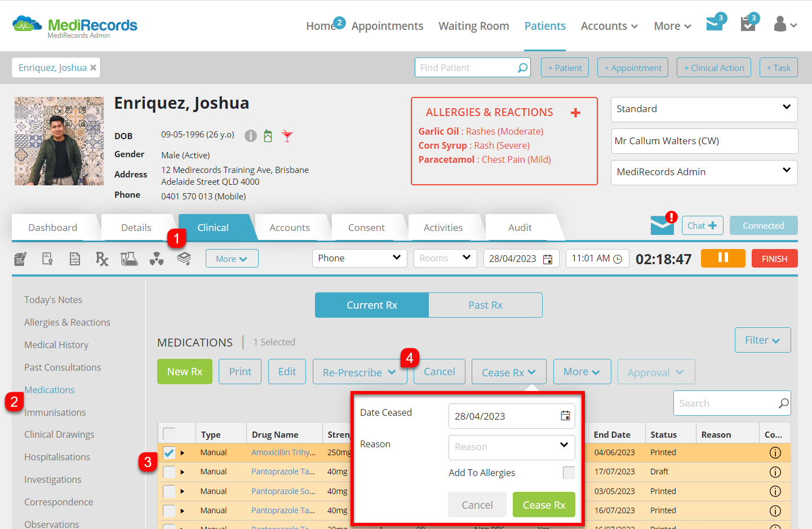Click info icon on the 03/05/2023 row
This screenshot has height=529, width=812.
coord(775,491)
